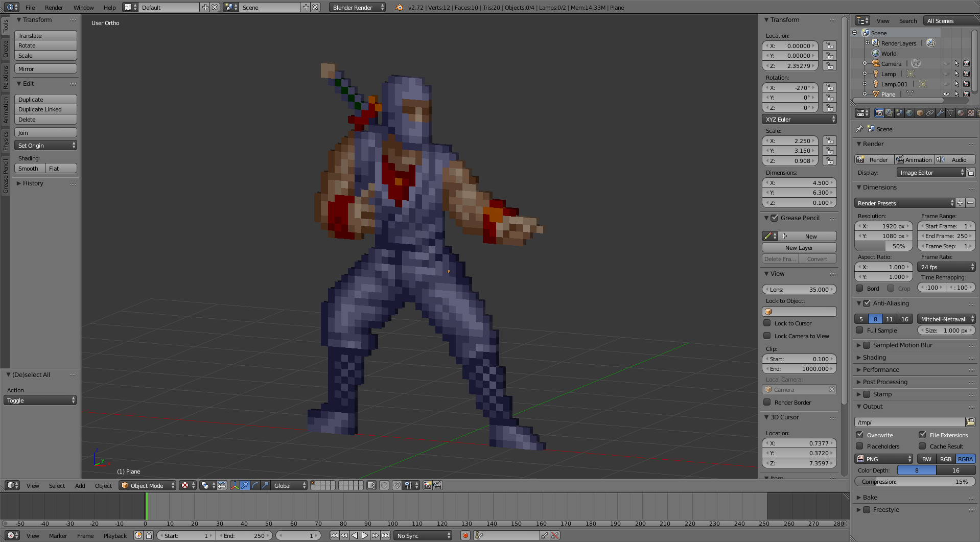Hide the Plane object via eye icon

946,94
